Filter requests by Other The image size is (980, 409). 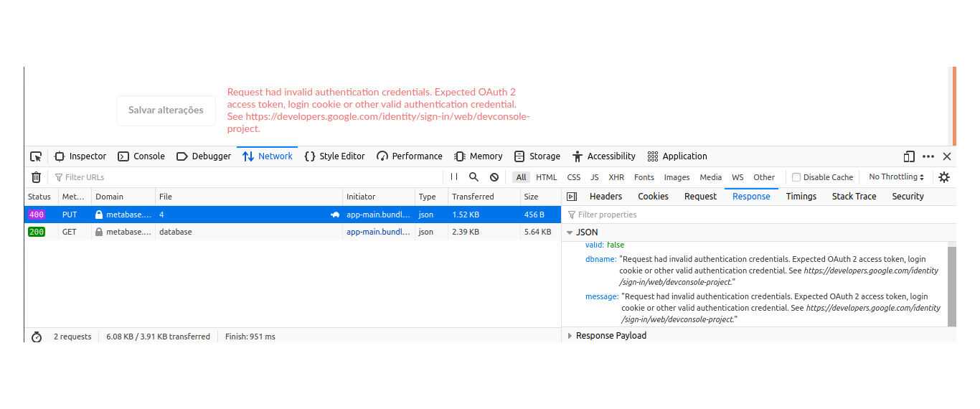(764, 177)
